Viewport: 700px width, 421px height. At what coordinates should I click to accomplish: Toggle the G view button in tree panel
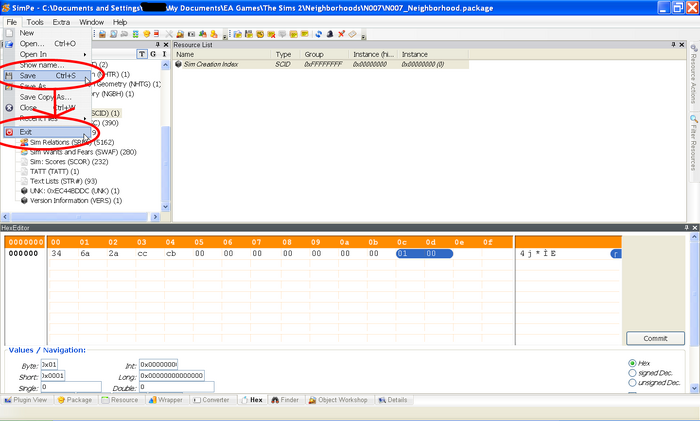pos(153,54)
